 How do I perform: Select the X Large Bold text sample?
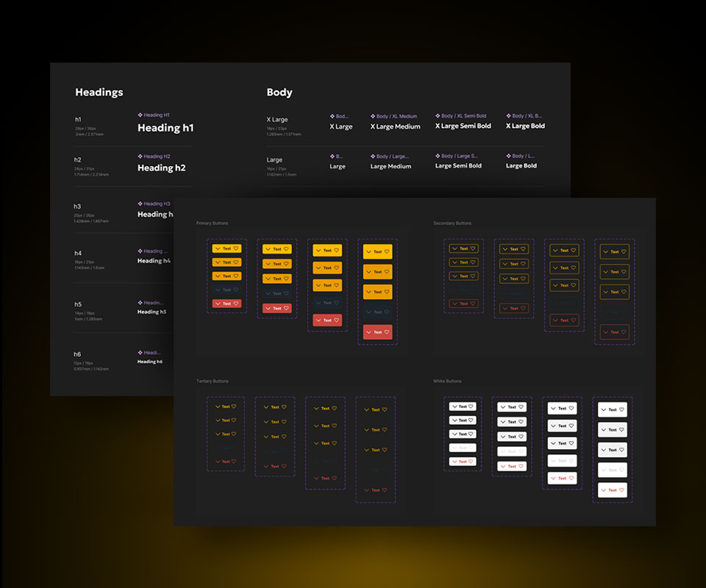525,126
